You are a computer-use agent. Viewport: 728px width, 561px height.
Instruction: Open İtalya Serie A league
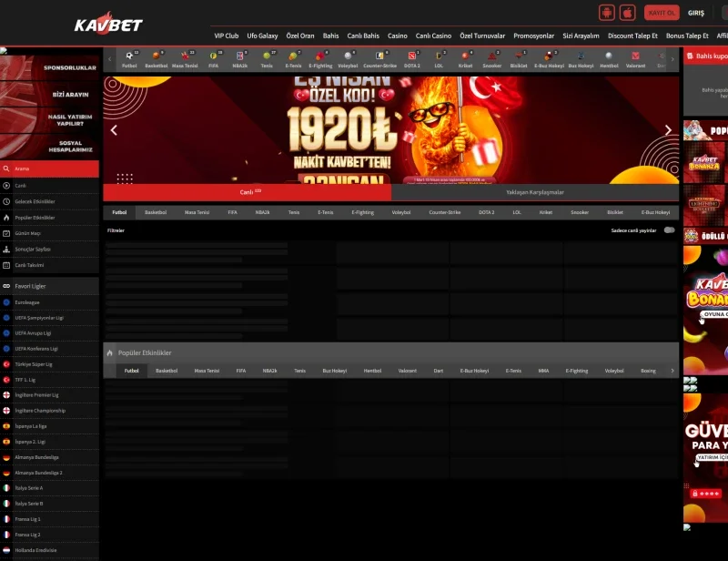point(50,488)
